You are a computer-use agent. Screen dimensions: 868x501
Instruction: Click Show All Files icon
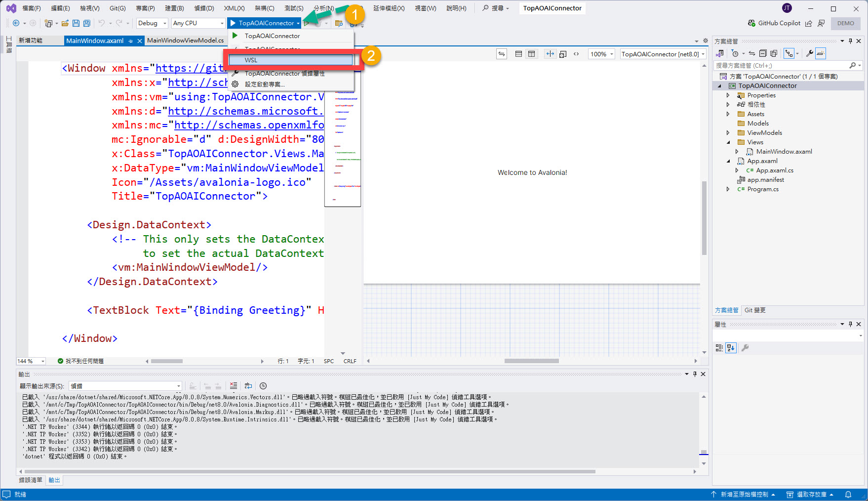[774, 53]
